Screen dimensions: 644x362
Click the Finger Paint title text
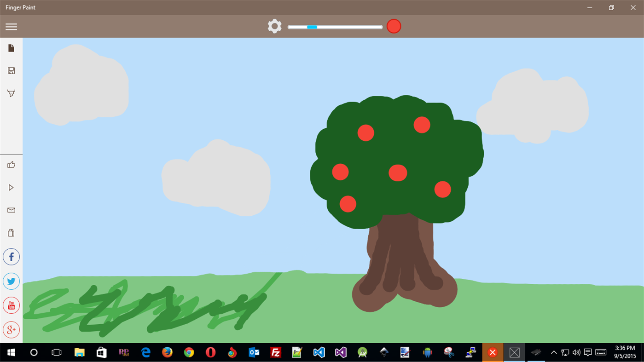(20, 7)
